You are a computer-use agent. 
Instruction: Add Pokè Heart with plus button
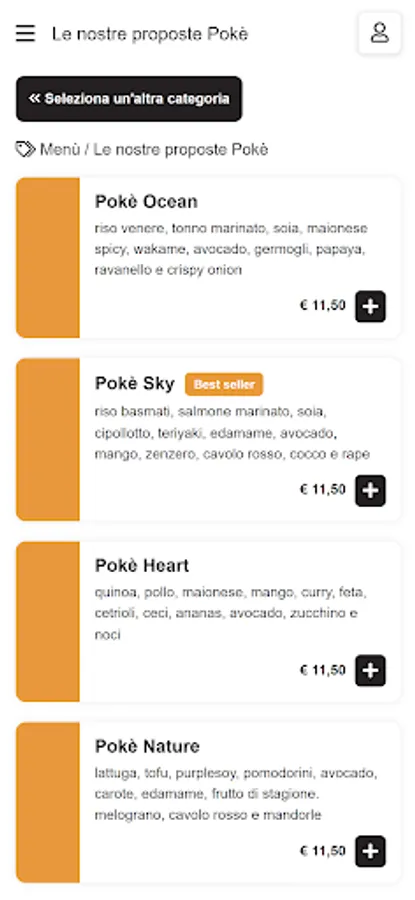370,670
